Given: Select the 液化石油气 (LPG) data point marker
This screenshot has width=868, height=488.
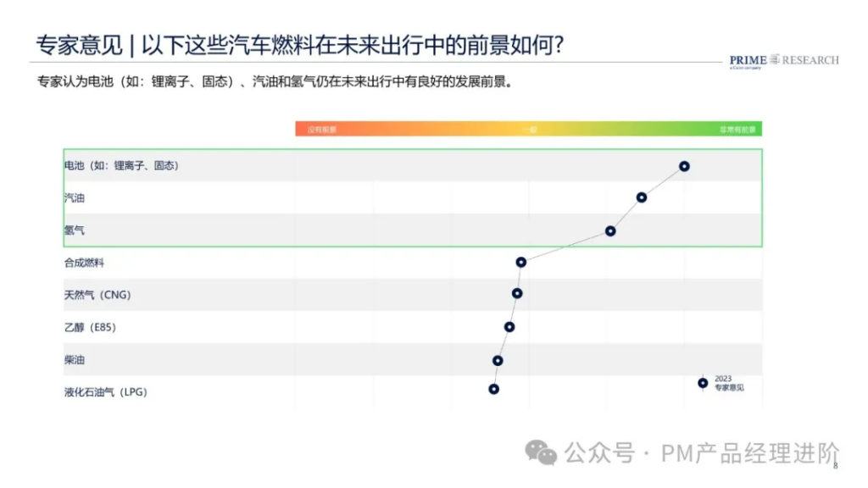Looking at the screenshot, I should point(494,389).
